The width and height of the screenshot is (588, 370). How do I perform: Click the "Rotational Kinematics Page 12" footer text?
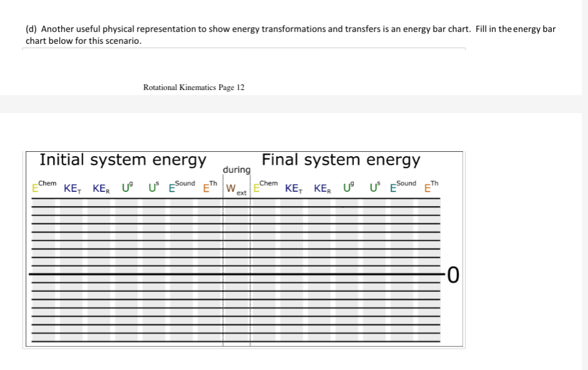[x=194, y=87]
